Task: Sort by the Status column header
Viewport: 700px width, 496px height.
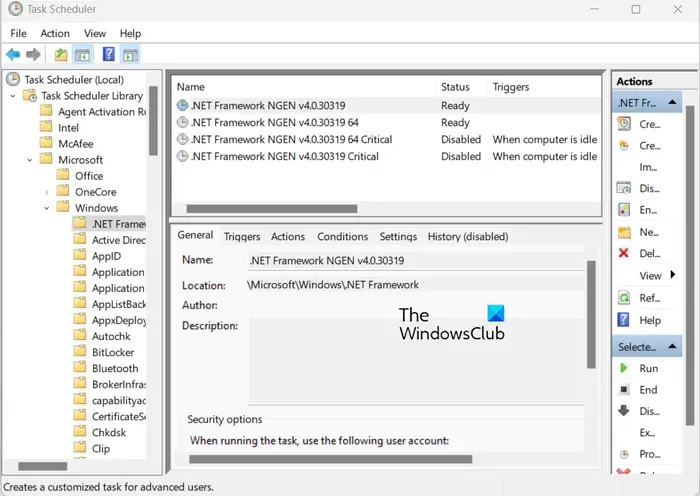Action: point(455,87)
